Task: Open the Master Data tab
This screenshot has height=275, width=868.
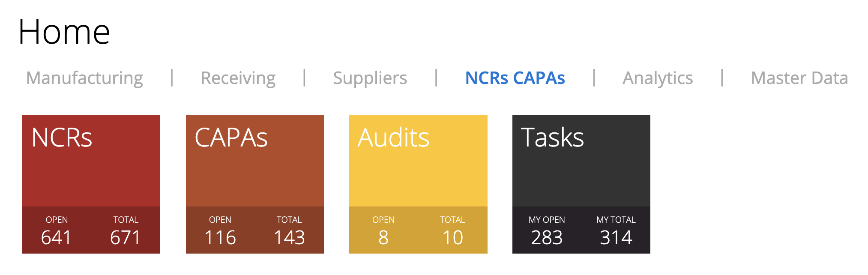Action: point(799,78)
